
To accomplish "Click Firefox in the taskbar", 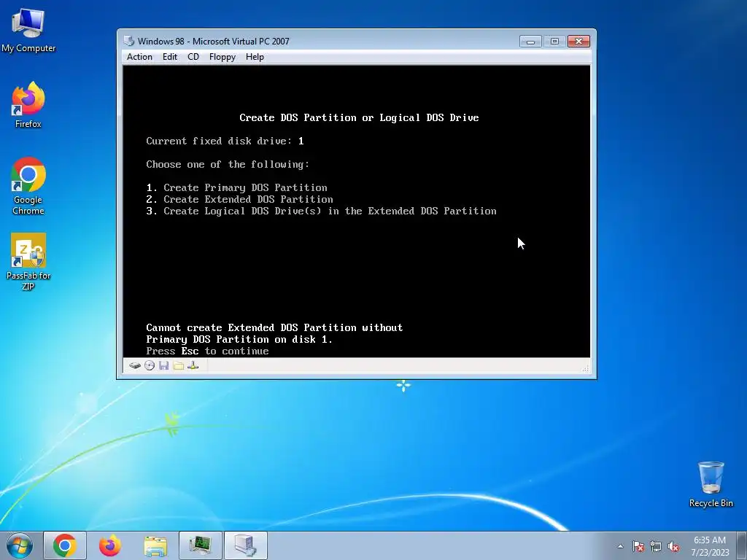I will coord(110,545).
